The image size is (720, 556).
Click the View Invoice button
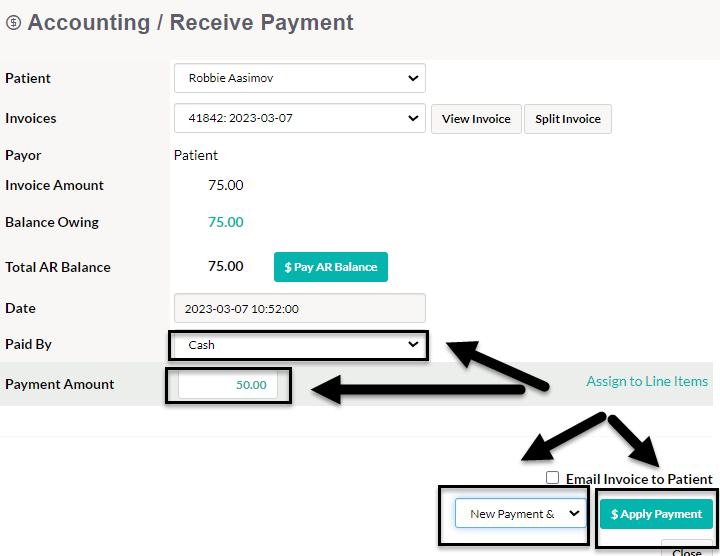pos(476,119)
